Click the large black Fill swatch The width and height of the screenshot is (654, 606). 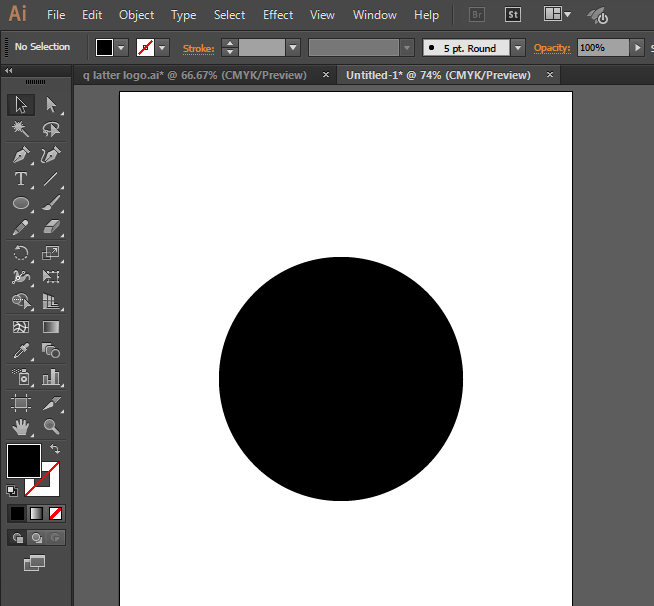[24, 461]
